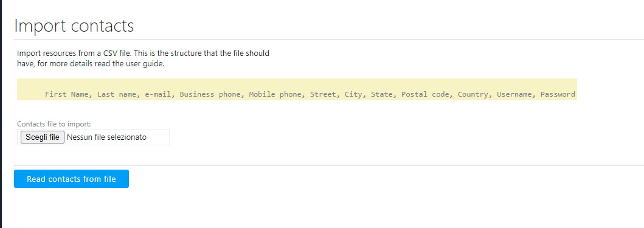Click 'Postal code' in the structure line
This screenshot has height=228, width=644.
[424, 94]
